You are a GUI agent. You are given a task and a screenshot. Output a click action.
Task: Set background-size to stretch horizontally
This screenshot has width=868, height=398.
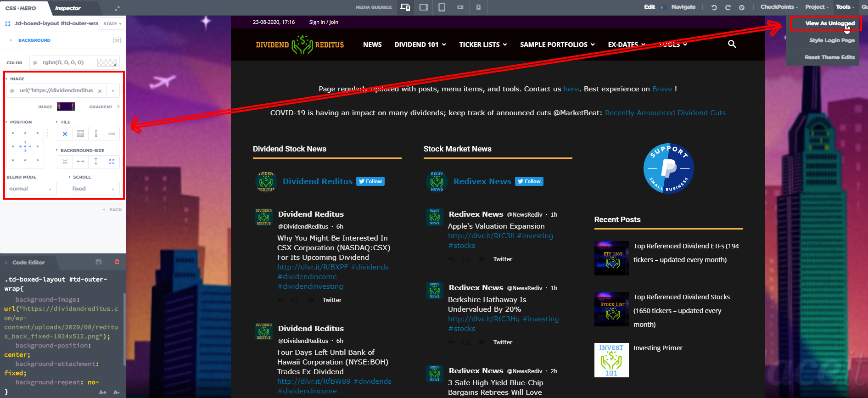pyautogui.click(x=80, y=162)
